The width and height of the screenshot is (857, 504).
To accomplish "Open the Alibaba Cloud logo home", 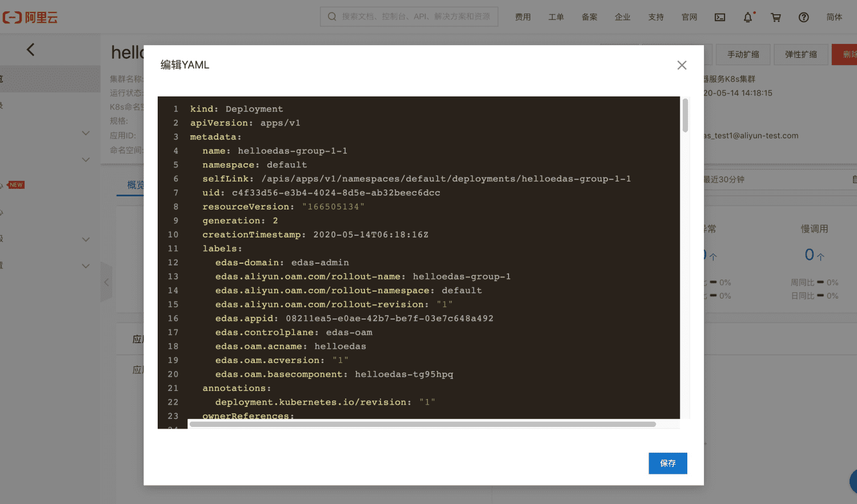I will (x=30, y=17).
